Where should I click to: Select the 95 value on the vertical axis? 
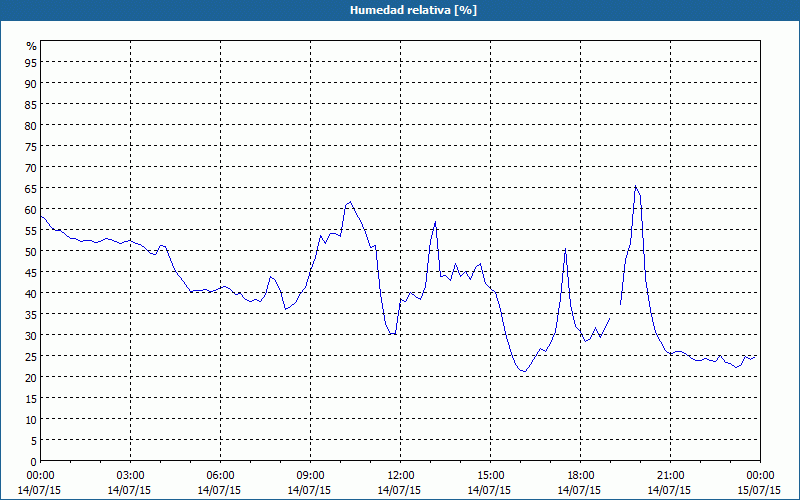pyautogui.click(x=31, y=62)
